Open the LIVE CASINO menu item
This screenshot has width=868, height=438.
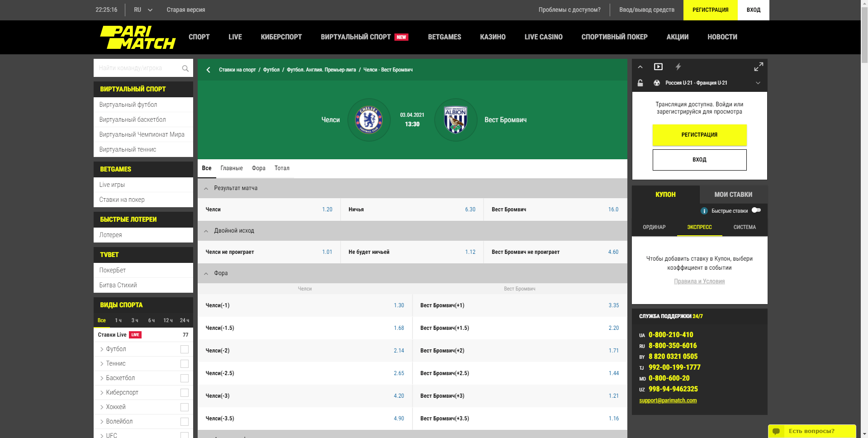coord(543,37)
